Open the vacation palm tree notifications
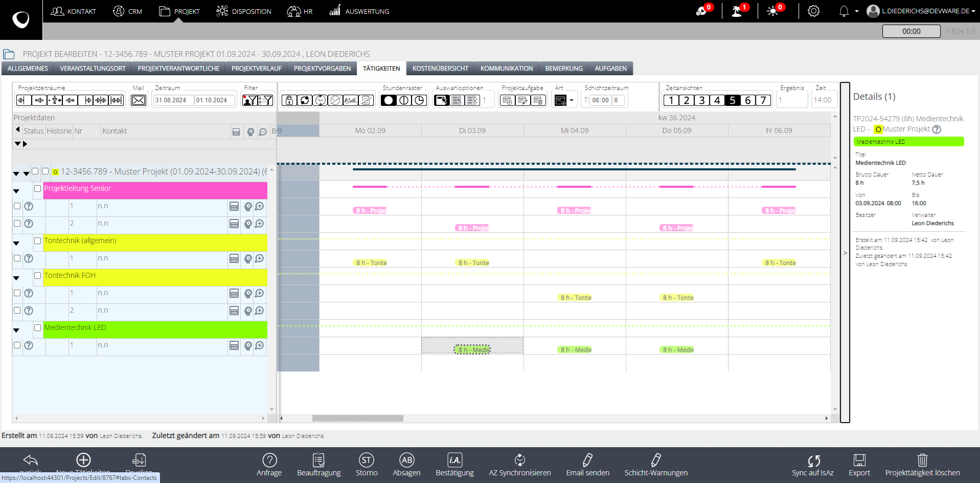The height and width of the screenshot is (483, 980). point(737,11)
